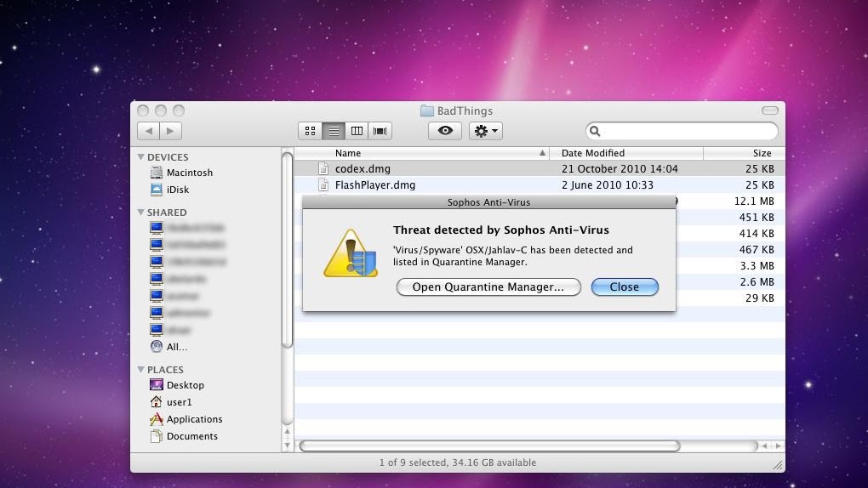Switch to icon view
Viewport: 868px width, 488px height.
(x=310, y=131)
